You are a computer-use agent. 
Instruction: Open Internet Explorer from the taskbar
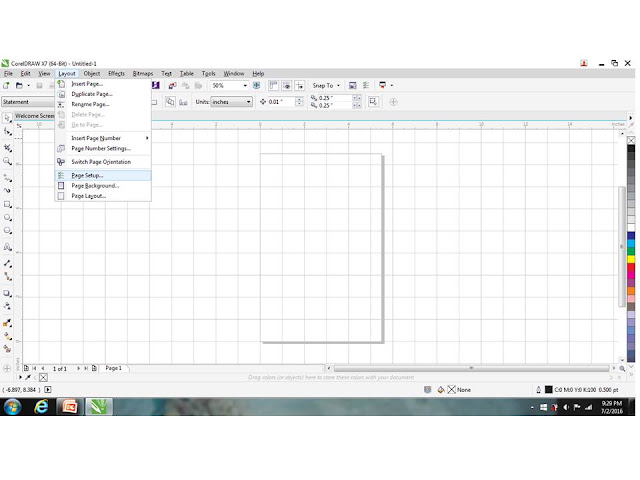coord(41,407)
